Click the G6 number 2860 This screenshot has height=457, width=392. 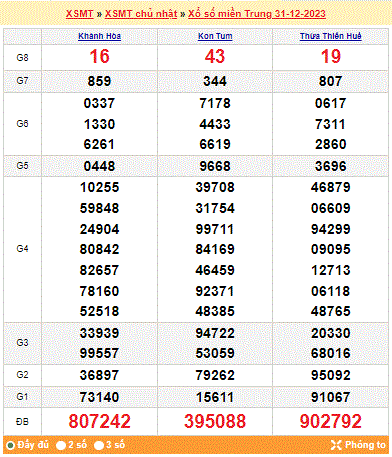[x=331, y=144]
